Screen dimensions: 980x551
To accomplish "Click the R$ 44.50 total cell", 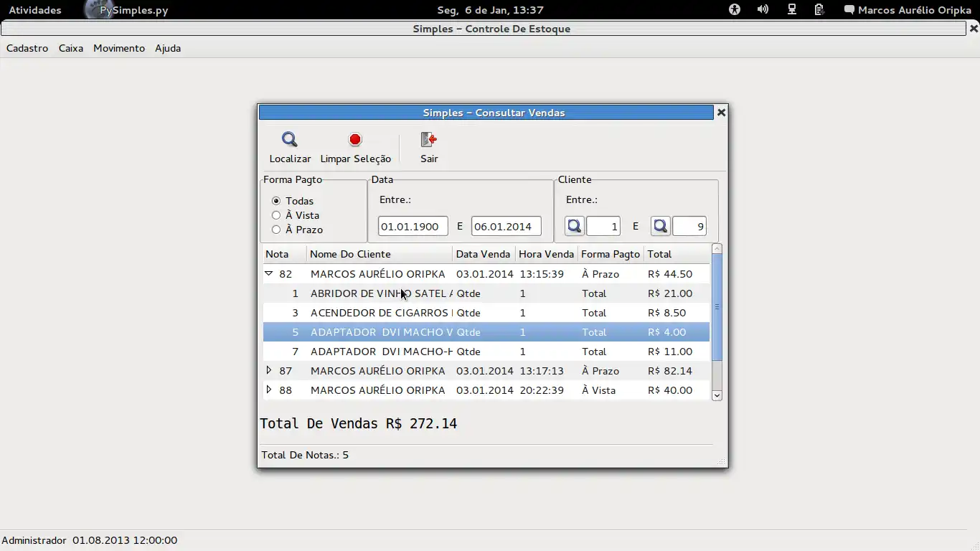I will [670, 274].
